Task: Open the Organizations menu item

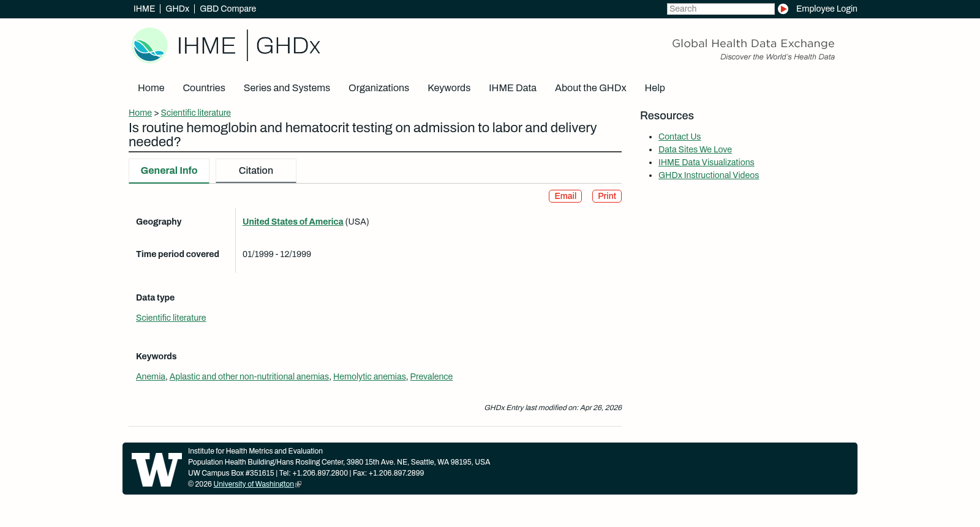Action: [x=379, y=88]
